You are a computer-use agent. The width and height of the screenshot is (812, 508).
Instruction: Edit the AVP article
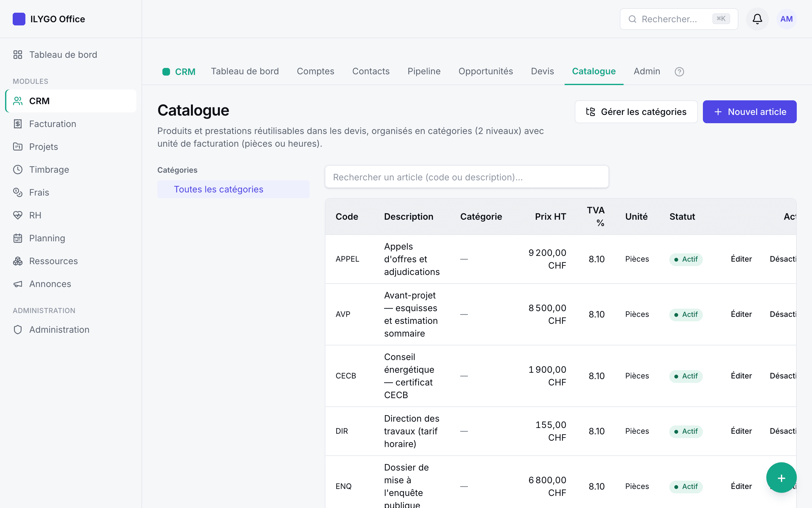pyautogui.click(x=741, y=314)
